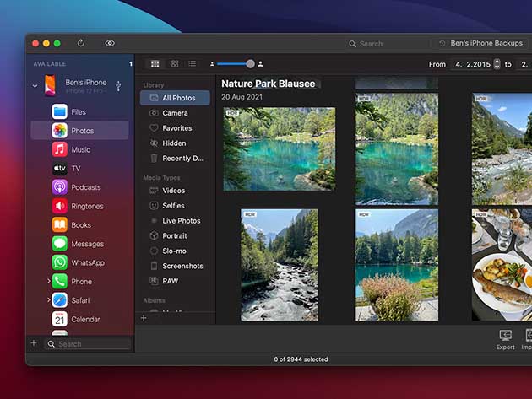Show Videos media type

175,191
